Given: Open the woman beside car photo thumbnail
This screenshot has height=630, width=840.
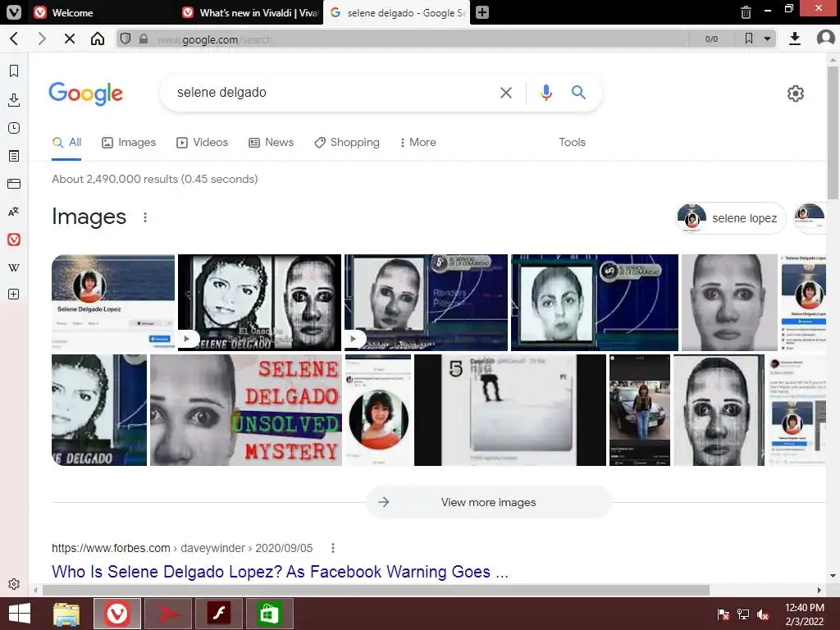Looking at the screenshot, I should click(640, 410).
